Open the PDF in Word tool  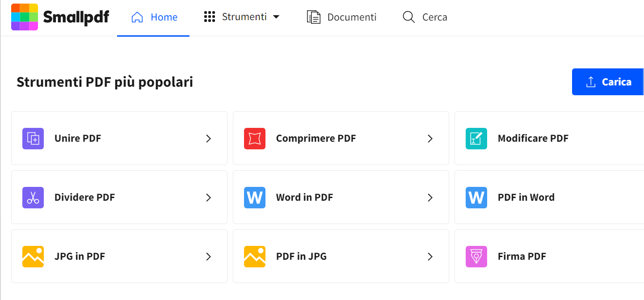pos(549,197)
